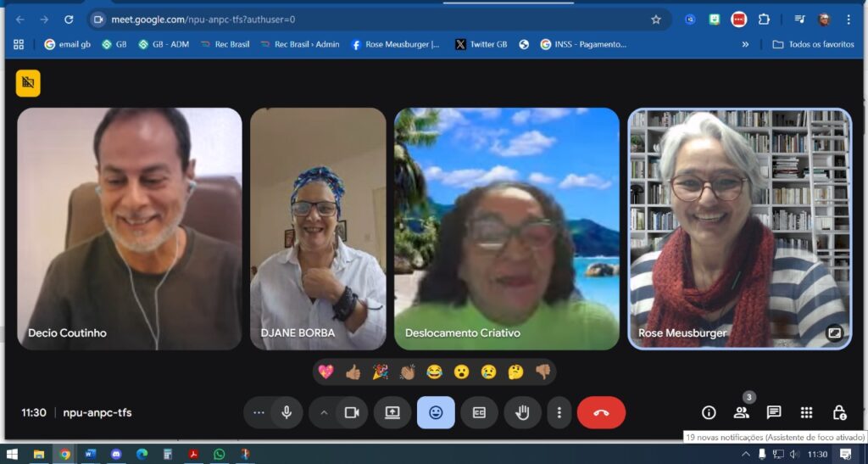Viewport: 868px width, 464px height.
Task: Raise your hand in the meeting
Action: 522,412
